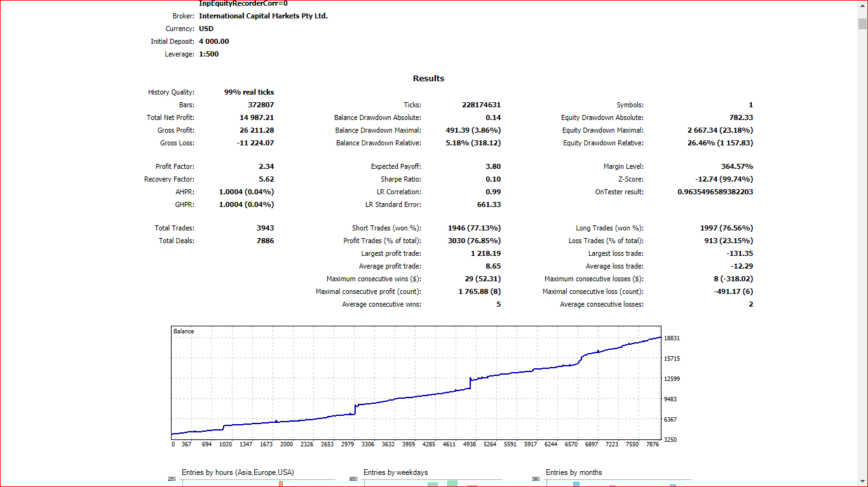Click the Ticks value 228174631
Screen dimensions: 868x487
pyautogui.click(x=482, y=105)
